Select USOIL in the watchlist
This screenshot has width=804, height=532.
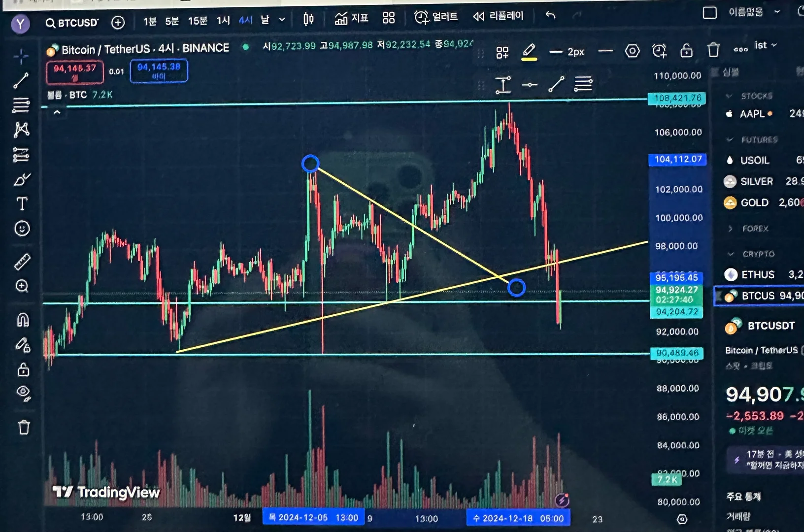point(764,160)
